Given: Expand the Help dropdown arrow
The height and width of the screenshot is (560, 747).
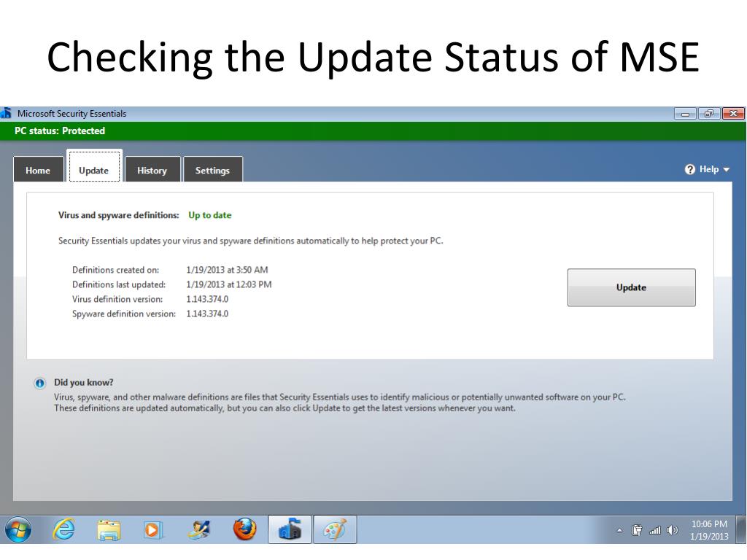Looking at the screenshot, I should click(x=727, y=169).
